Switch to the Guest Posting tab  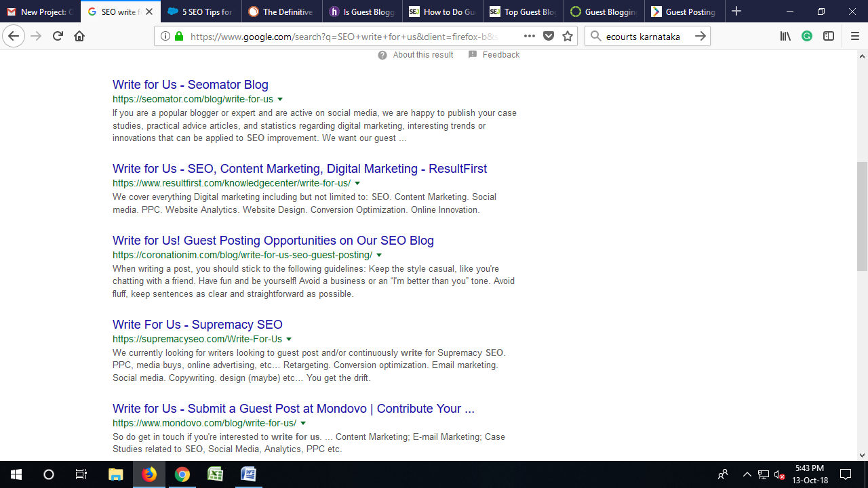685,12
